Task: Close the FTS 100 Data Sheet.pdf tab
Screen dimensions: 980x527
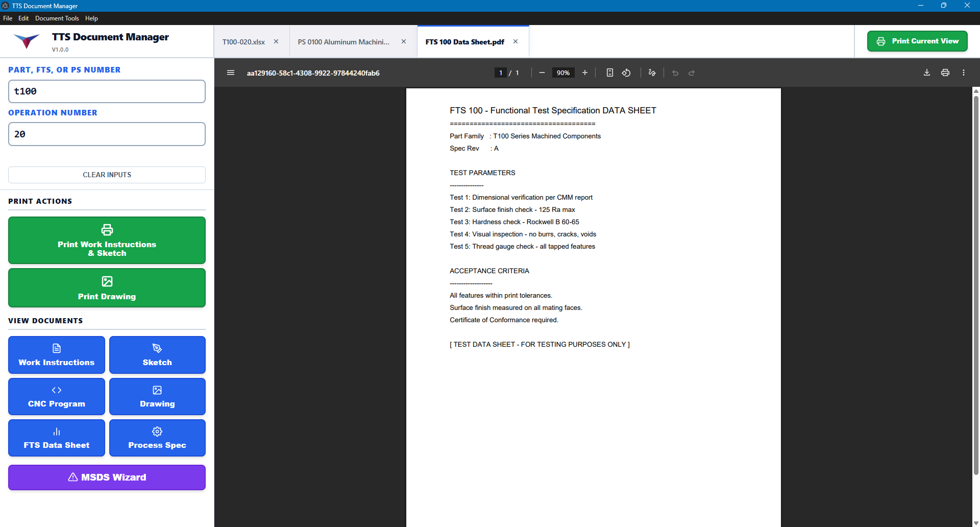Action: click(x=516, y=41)
